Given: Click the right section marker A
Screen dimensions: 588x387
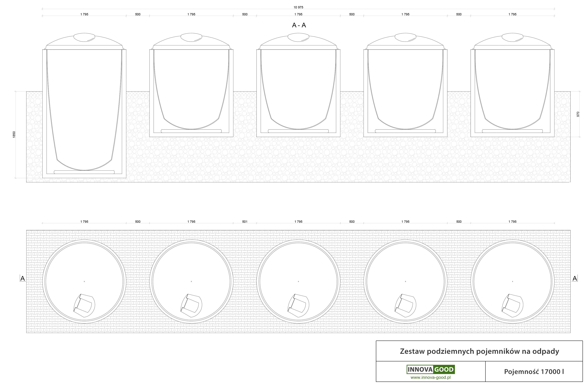Looking at the screenshot, I should 575,278.
